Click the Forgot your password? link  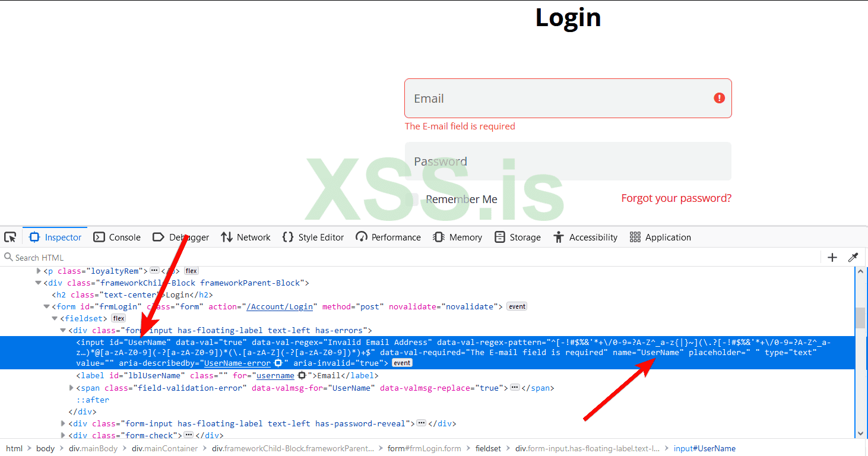676,198
